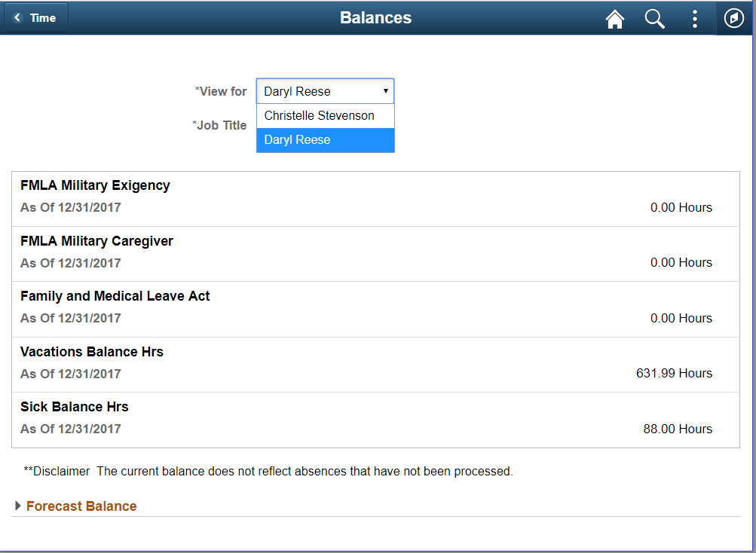This screenshot has width=756, height=553.
Task: Click the Forecast Balance link
Action: tap(81, 506)
